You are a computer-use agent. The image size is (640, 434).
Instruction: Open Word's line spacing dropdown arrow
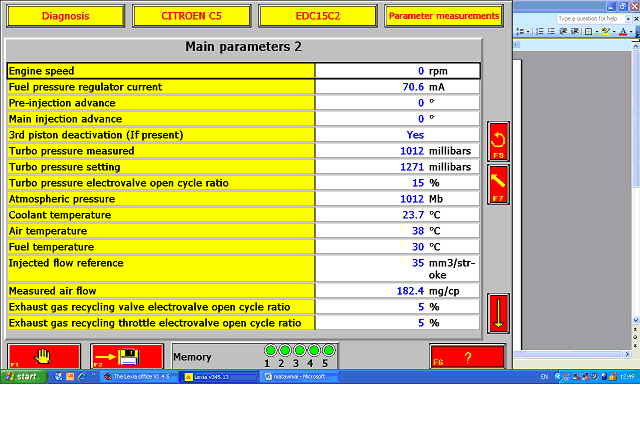point(528,31)
